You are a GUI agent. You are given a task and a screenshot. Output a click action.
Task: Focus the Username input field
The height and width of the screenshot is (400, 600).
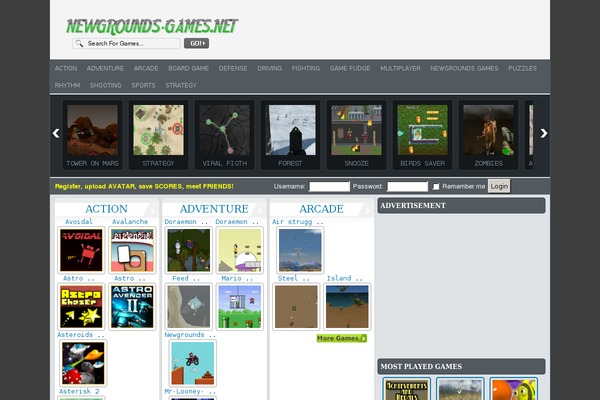(x=329, y=186)
